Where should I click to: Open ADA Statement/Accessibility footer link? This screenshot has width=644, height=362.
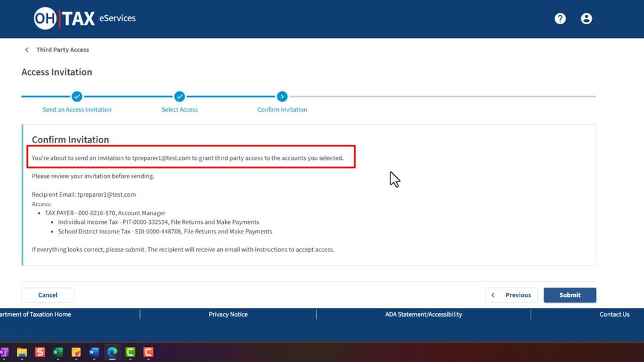[424, 314]
